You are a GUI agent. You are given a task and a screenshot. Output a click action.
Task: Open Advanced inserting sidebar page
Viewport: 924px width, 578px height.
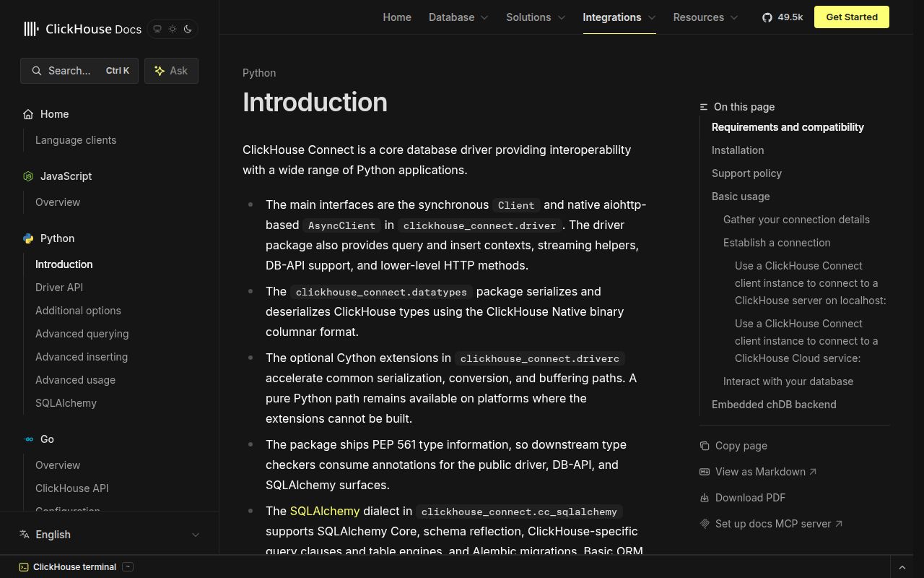pos(82,357)
